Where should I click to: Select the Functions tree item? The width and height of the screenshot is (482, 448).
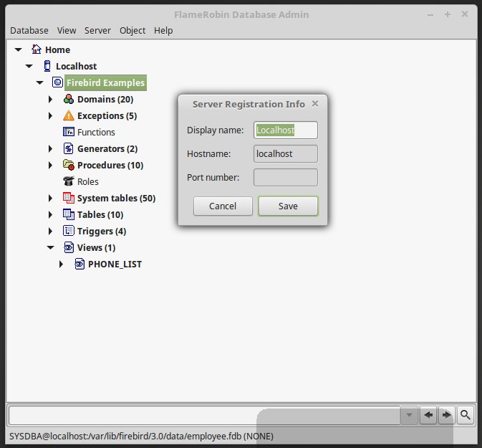tap(96, 133)
